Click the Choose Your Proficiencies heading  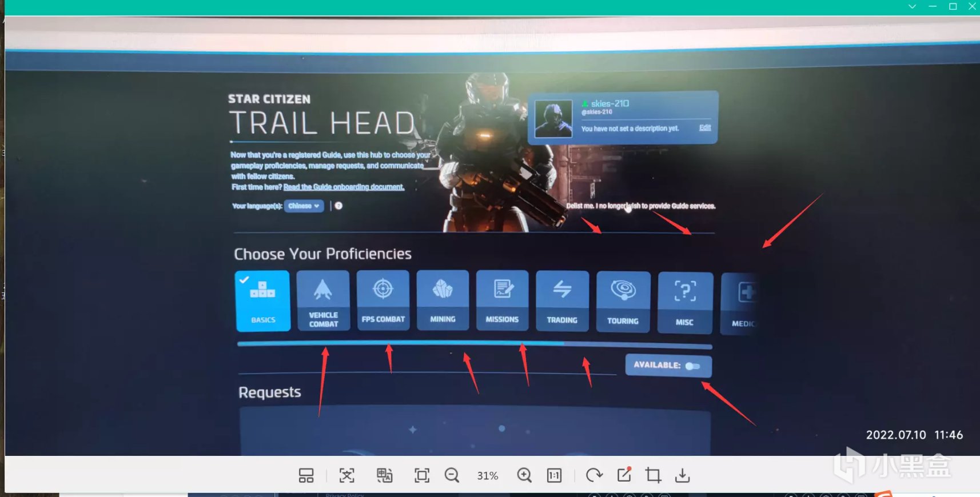pyautogui.click(x=322, y=254)
